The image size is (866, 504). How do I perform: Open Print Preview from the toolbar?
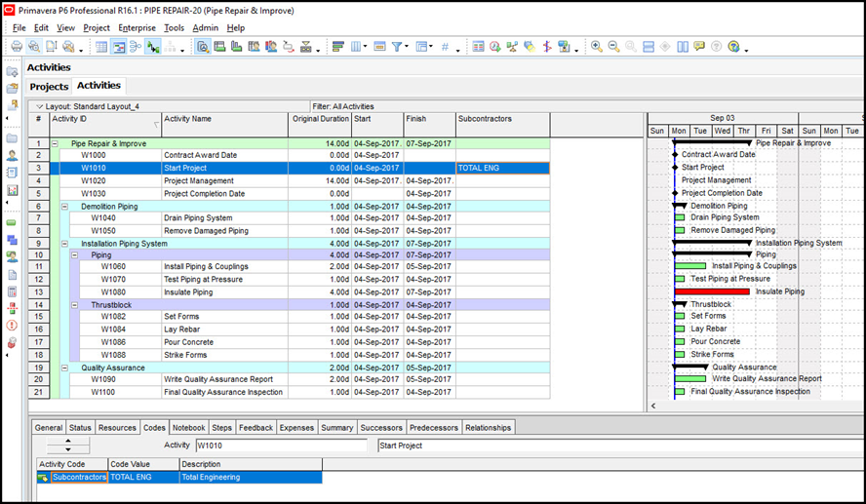(34, 47)
